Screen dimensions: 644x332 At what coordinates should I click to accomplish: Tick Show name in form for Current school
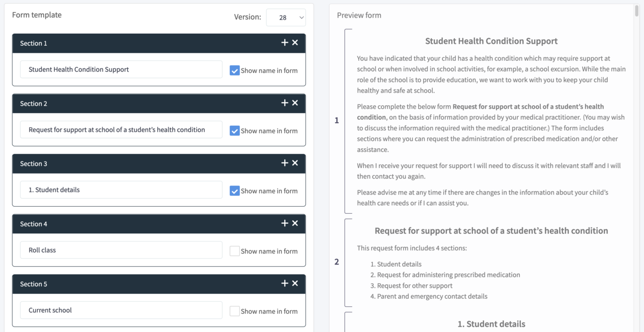pos(234,311)
